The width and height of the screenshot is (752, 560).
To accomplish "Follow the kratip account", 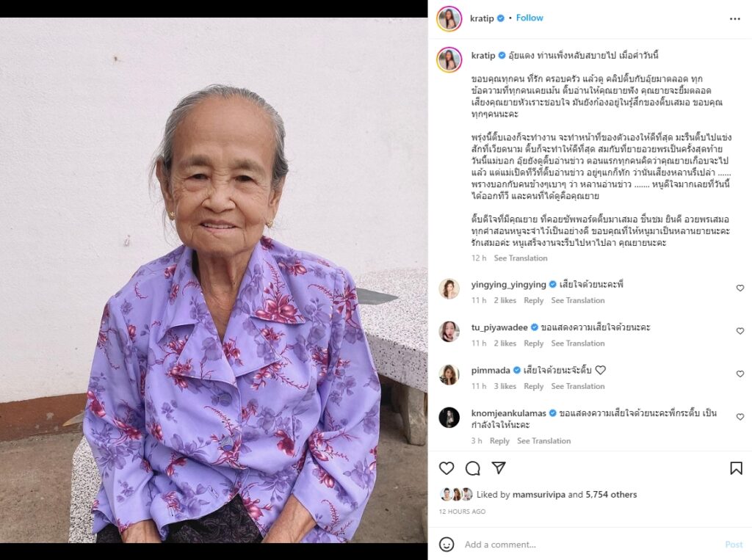I will pyautogui.click(x=529, y=18).
